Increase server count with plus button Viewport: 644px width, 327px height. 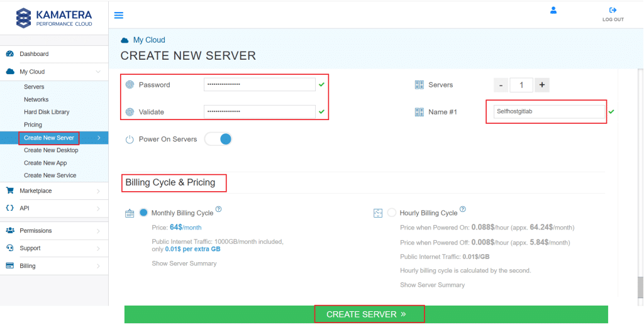pyautogui.click(x=542, y=85)
